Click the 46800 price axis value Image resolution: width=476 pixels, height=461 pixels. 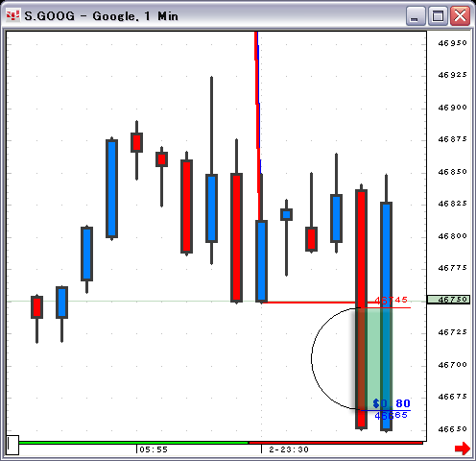tap(452, 236)
